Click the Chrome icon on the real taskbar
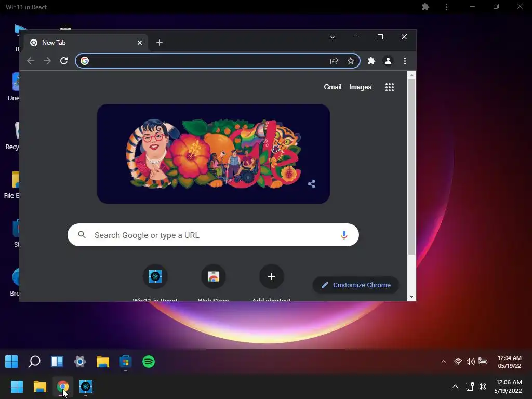The width and height of the screenshot is (532, 399). pos(63,387)
